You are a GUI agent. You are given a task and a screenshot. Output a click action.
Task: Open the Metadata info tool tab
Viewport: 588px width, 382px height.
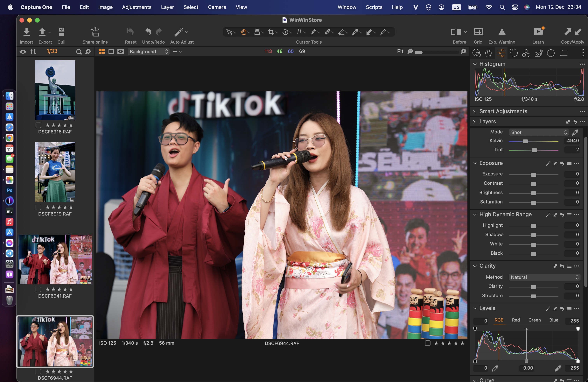[x=551, y=53]
